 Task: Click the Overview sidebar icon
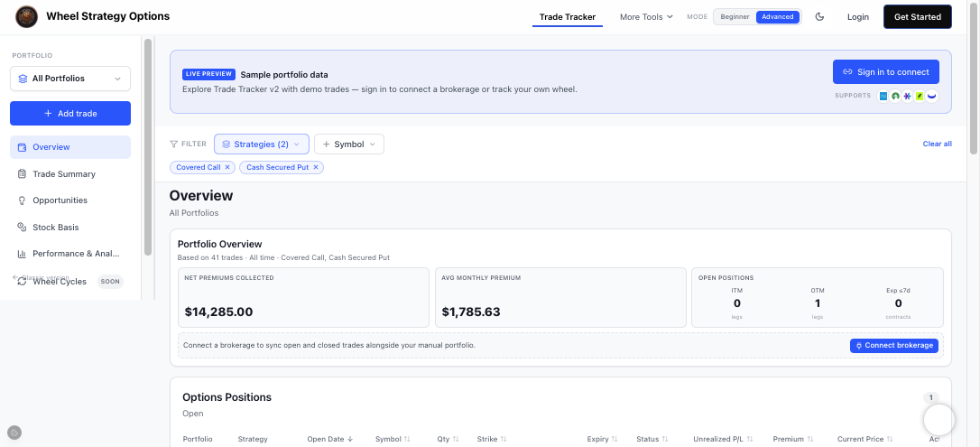pos(22,147)
